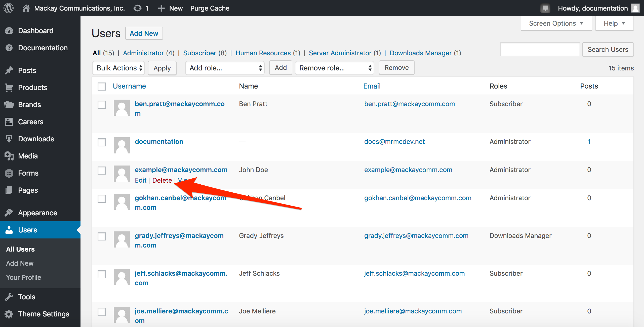Open the Remove role… dropdown
The width and height of the screenshot is (644, 327).
point(335,68)
